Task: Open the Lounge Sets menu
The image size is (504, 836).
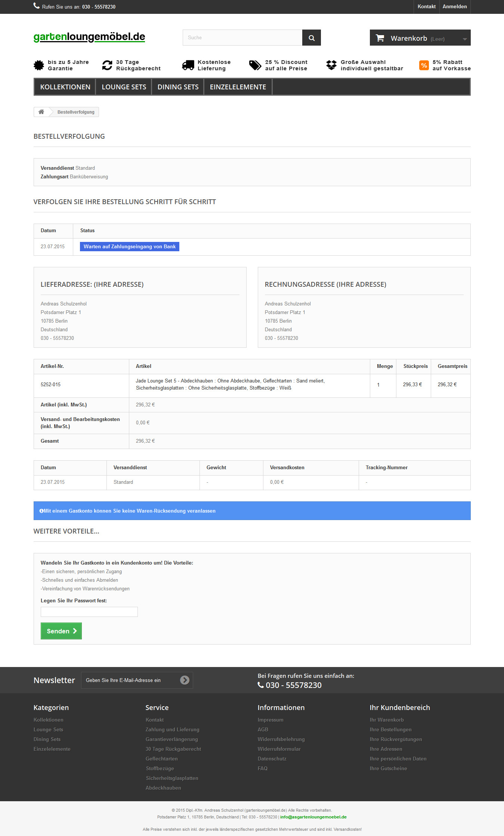Action: pos(124,87)
